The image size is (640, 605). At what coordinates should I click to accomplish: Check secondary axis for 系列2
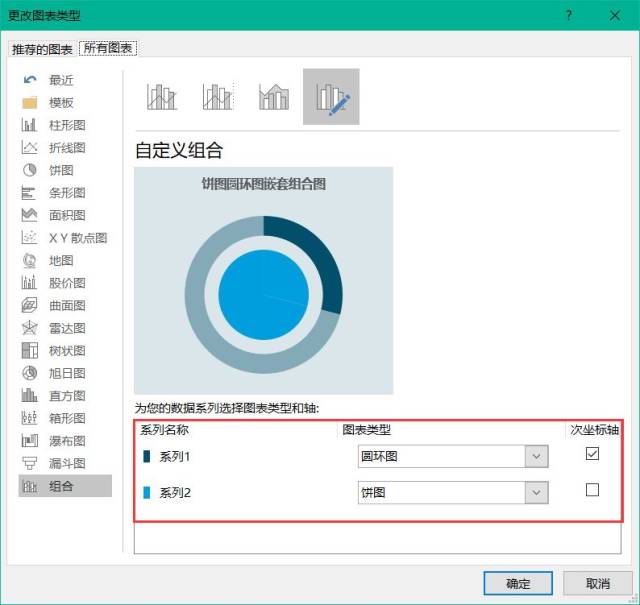592,489
